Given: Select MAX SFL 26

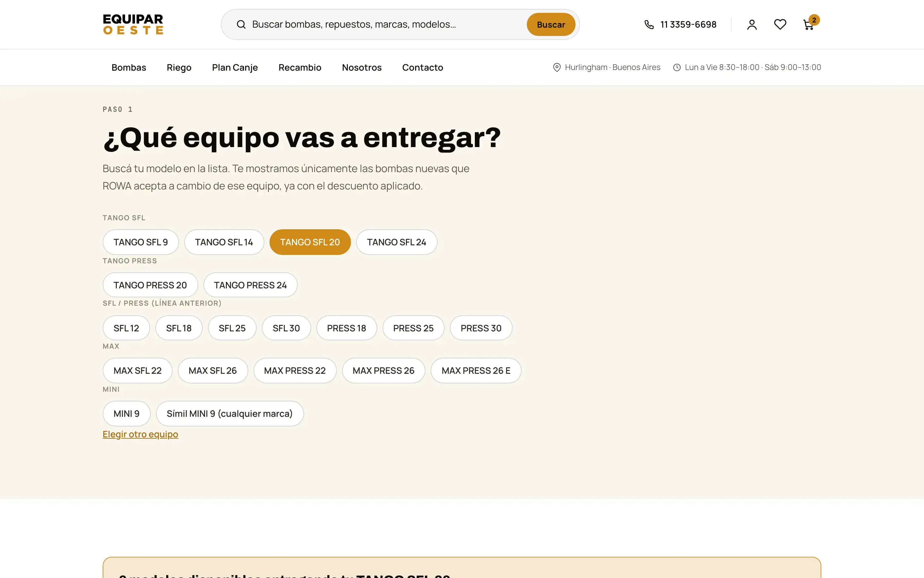Looking at the screenshot, I should [x=213, y=371].
